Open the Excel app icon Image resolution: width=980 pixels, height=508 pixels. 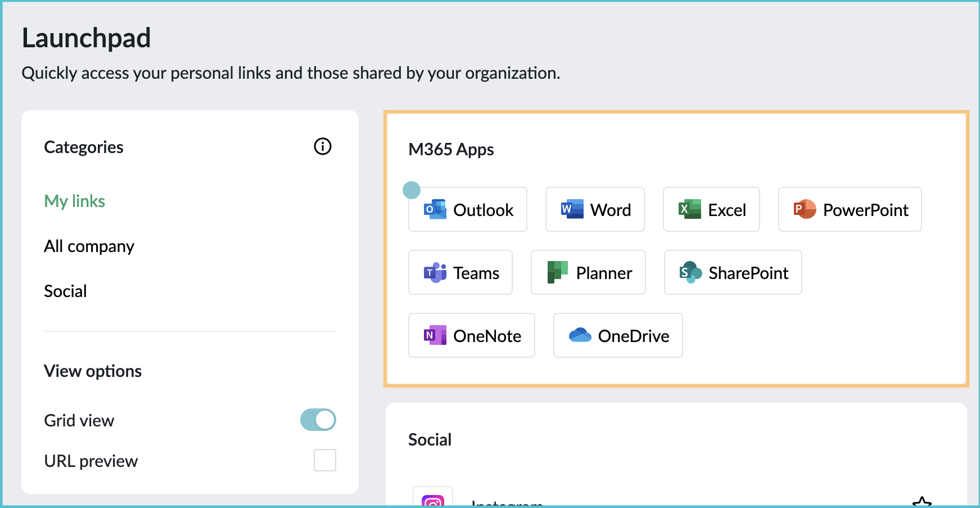[x=689, y=210]
